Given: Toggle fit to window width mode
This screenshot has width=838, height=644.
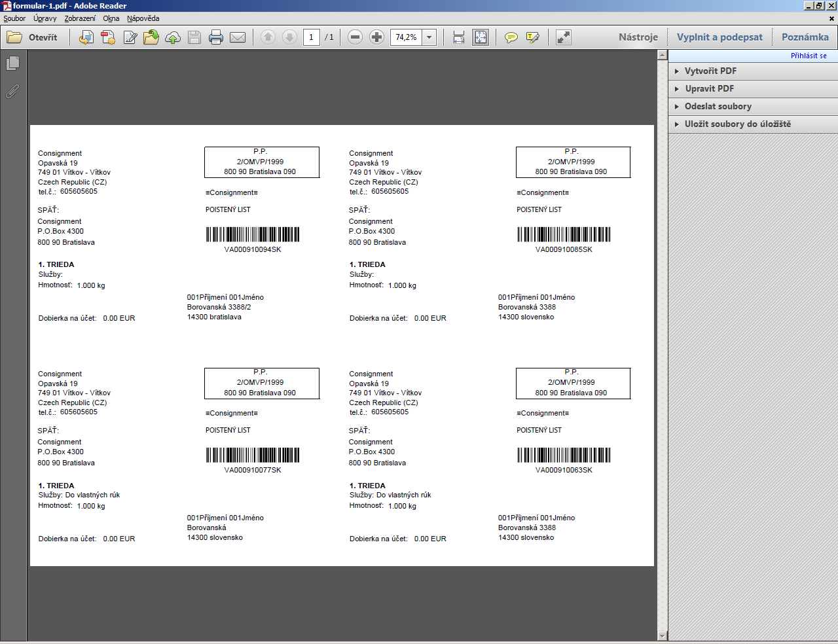Looking at the screenshot, I should coord(459,37).
